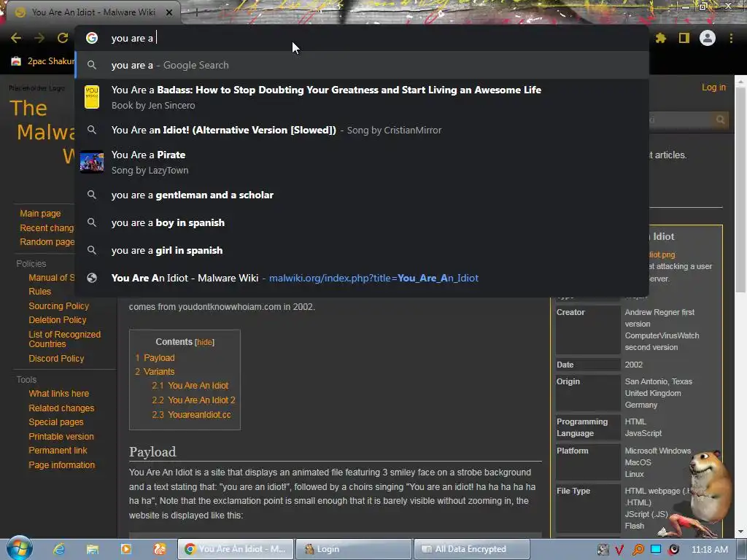Click the Chrome You Are An Idiot taskbar button

click(x=236, y=549)
